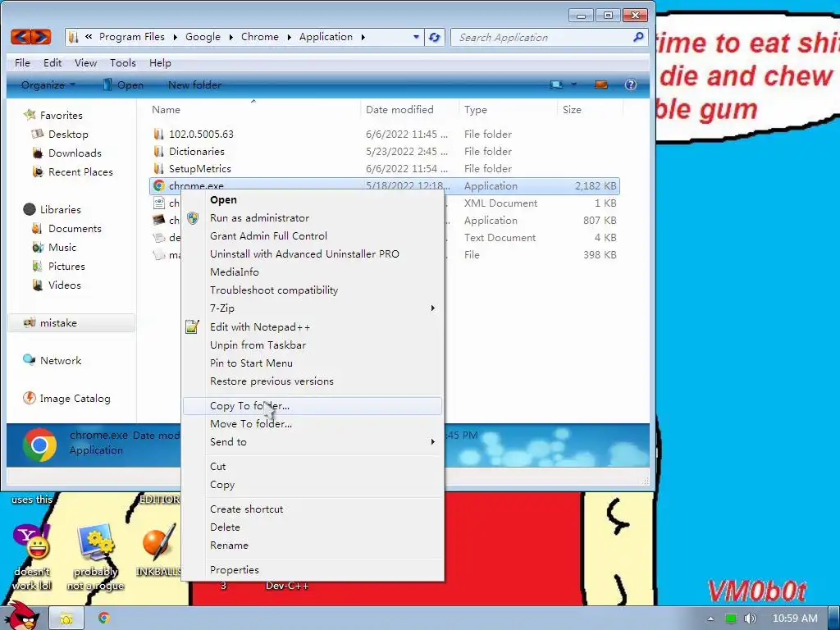Click the Downloads sidebar icon
The width and height of the screenshot is (840, 630).
tap(38, 153)
